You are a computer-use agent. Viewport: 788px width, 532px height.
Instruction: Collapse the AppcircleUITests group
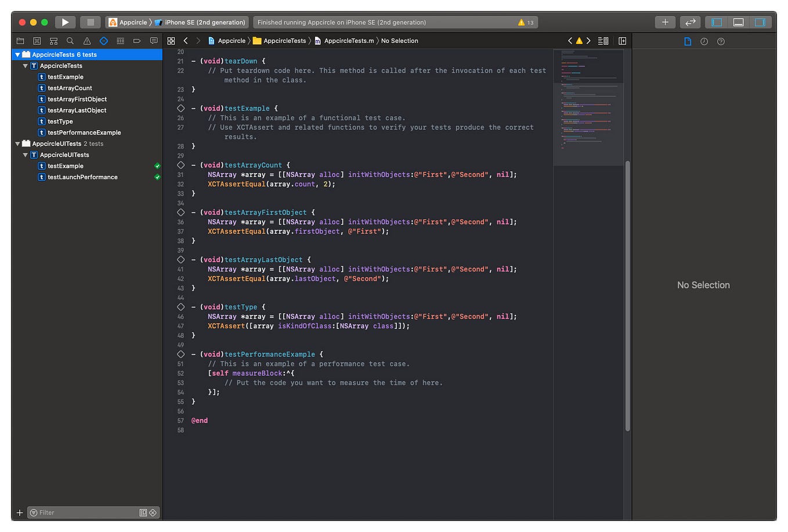click(17, 143)
